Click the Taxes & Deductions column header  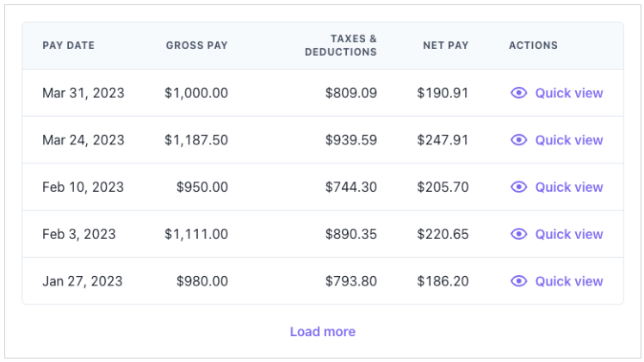coord(341,46)
